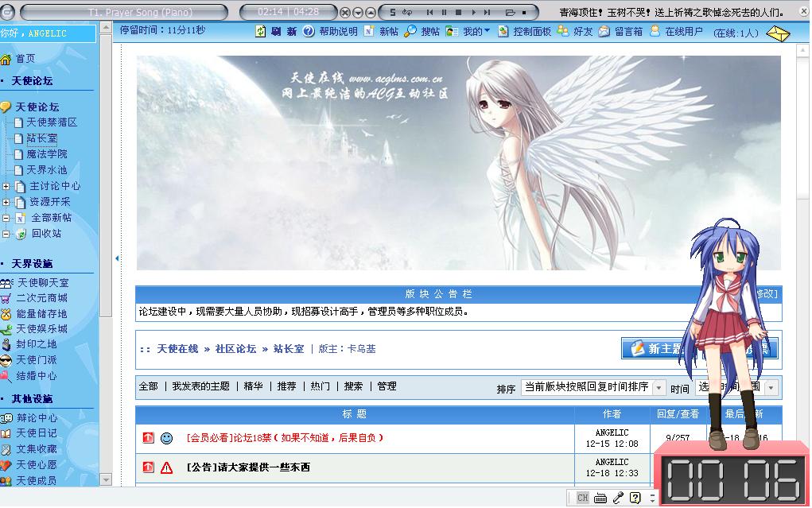The image size is (812, 508).
Task: Click the 天使日记 diary book icon
Action: 6,433
